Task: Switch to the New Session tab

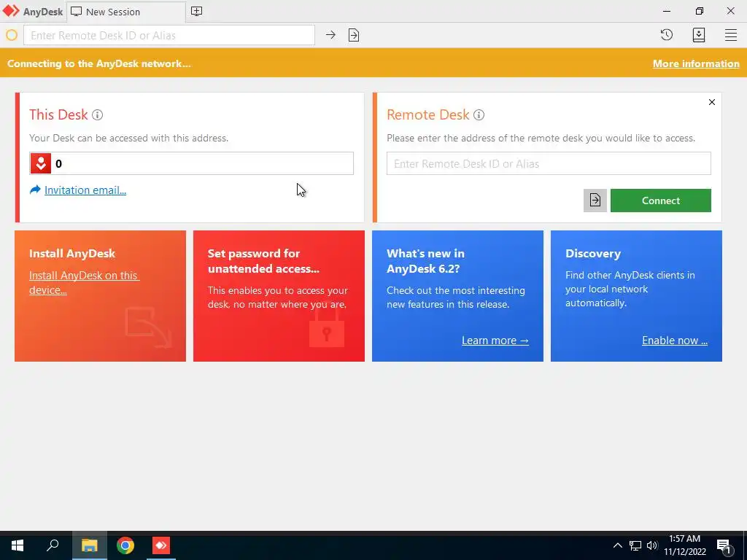Action: click(125, 12)
